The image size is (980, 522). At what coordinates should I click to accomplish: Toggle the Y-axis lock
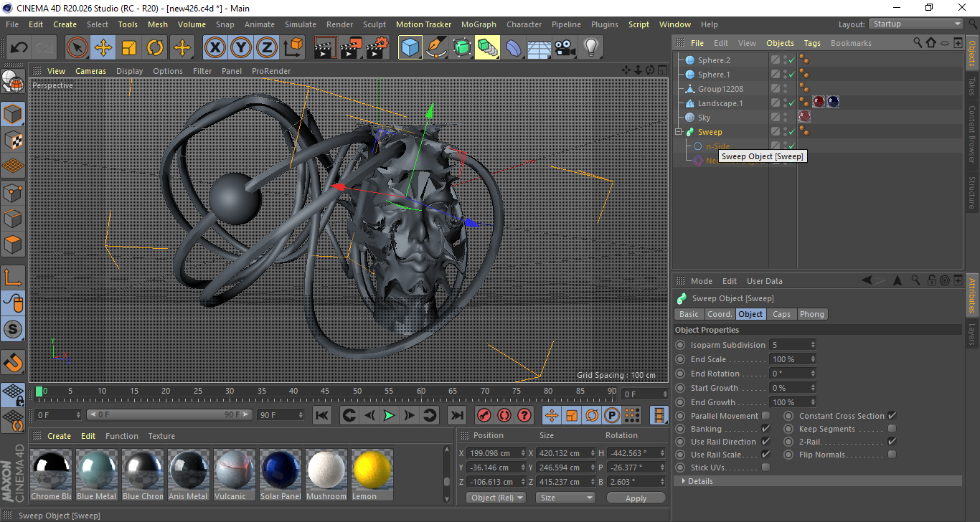(x=240, y=48)
